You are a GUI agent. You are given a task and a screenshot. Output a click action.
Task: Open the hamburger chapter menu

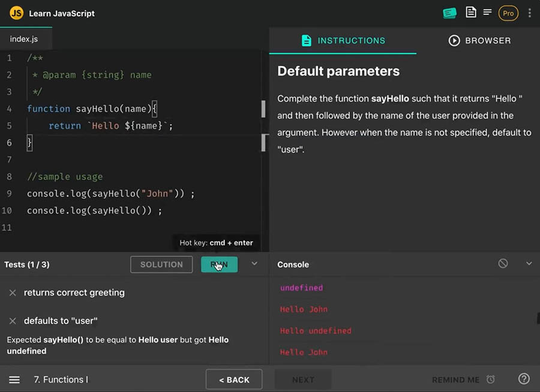[x=14, y=379]
